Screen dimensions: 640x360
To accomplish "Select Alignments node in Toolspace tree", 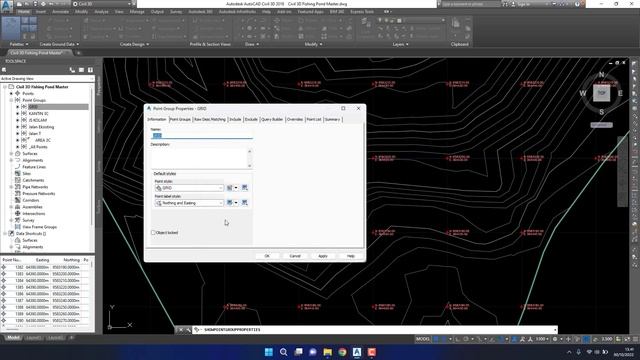I will click(33, 160).
